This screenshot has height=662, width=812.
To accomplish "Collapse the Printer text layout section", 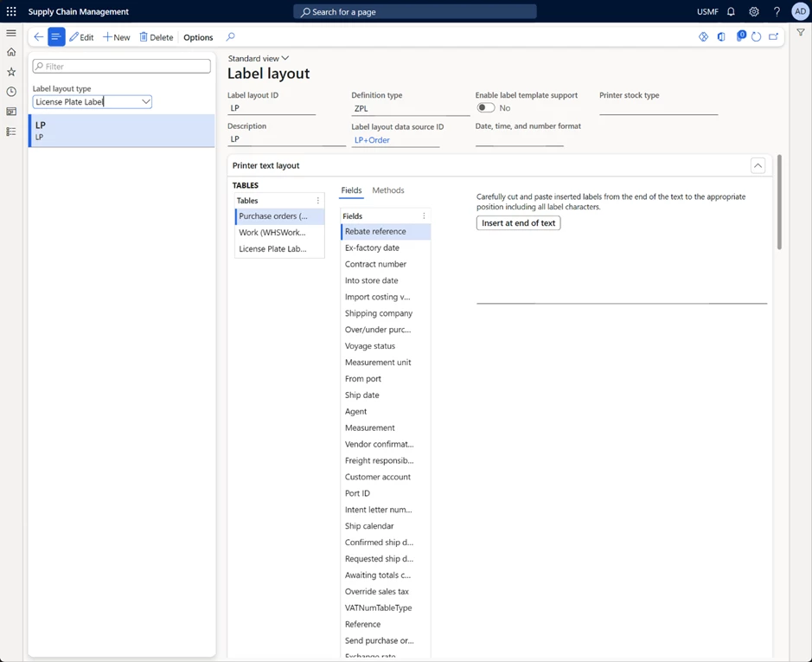I will tap(758, 165).
